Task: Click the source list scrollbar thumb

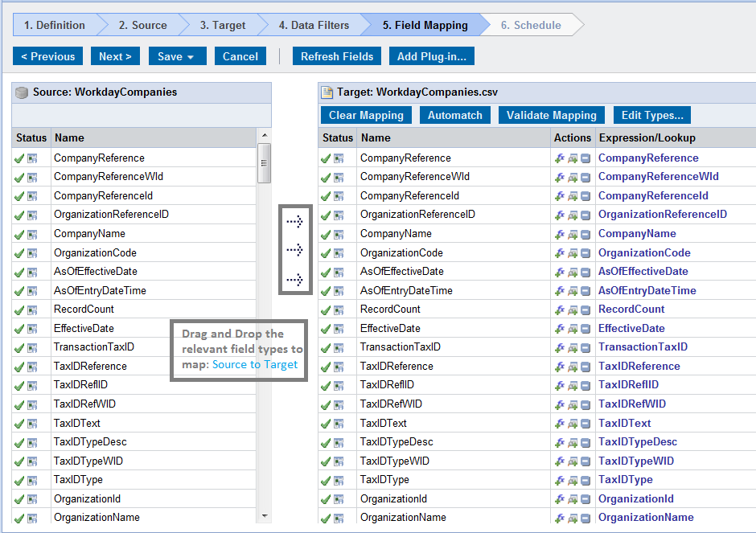Action: pos(265,163)
